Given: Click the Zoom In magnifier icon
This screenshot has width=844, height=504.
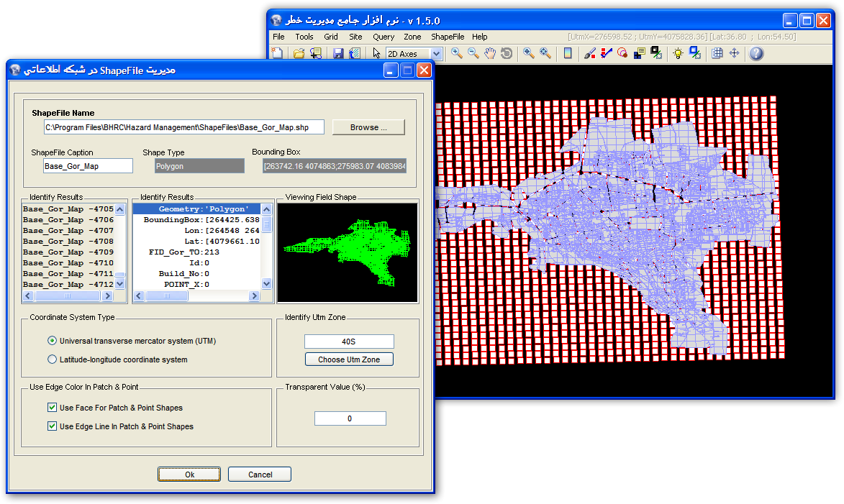Looking at the screenshot, I should point(456,53).
